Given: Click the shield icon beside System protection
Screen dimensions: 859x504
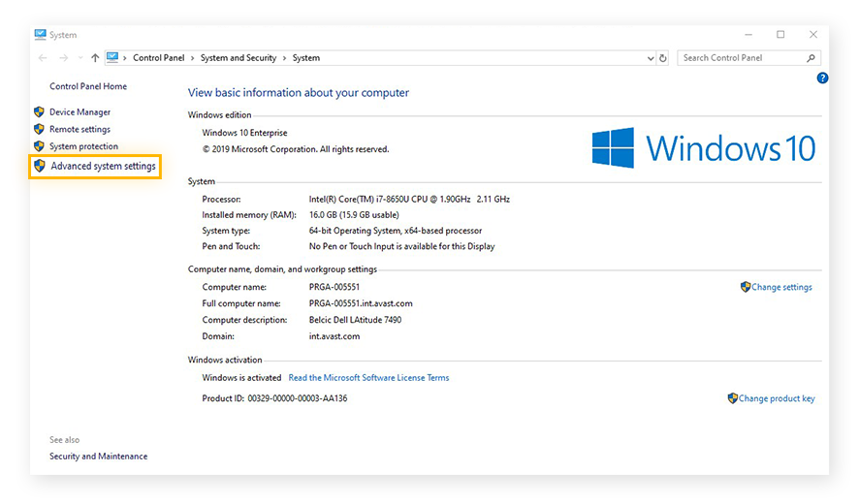Looking at the screenshot, I should tap(39, 147).
